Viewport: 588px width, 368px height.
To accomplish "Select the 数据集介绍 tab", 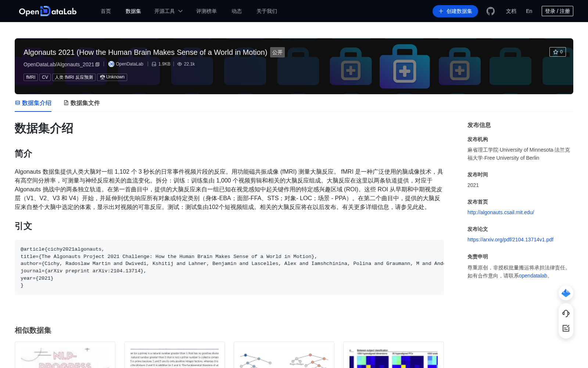I will coord(33,103).
